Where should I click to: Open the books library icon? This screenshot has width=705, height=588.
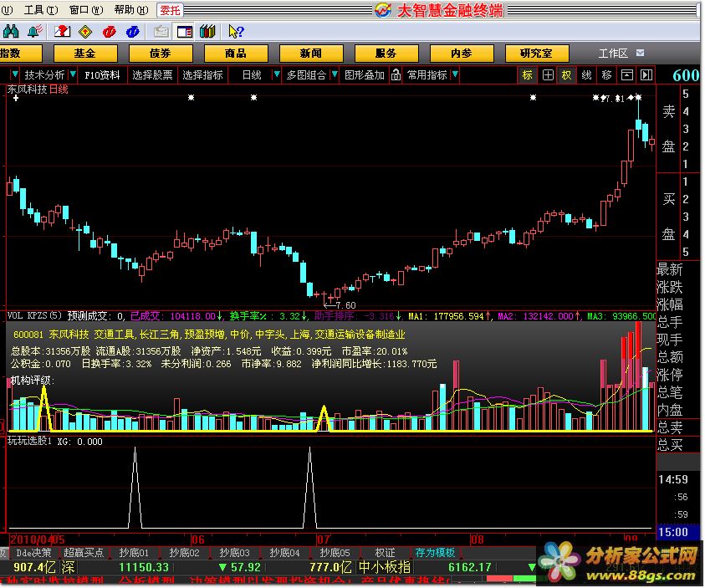coord(207,32)
